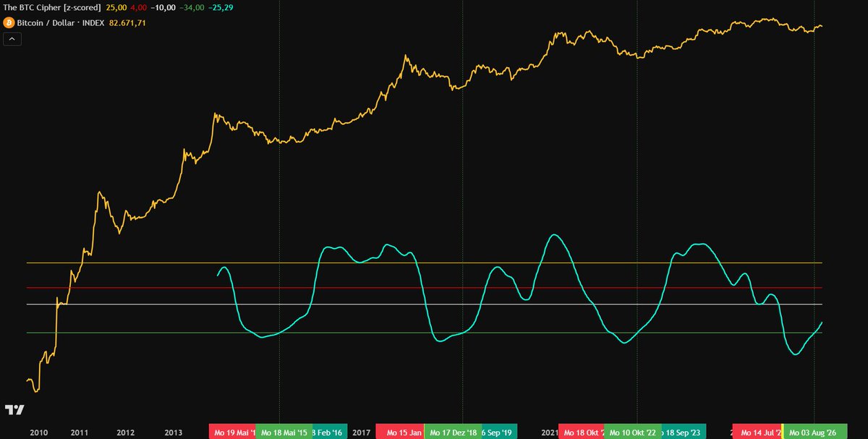Select The BTC Cipher [z-scored] indicator title
Screen dimensions: 868x439
pos(52,7)
